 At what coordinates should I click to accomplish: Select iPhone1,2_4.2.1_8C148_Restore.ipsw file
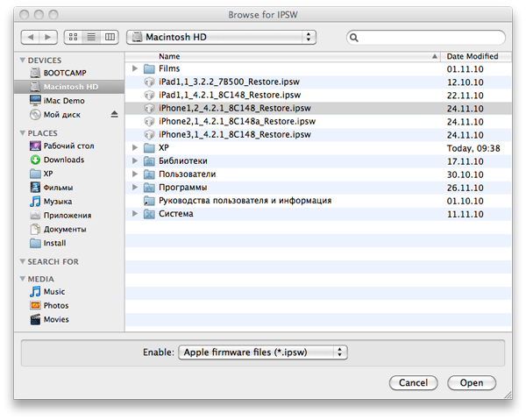click(318, 109)
